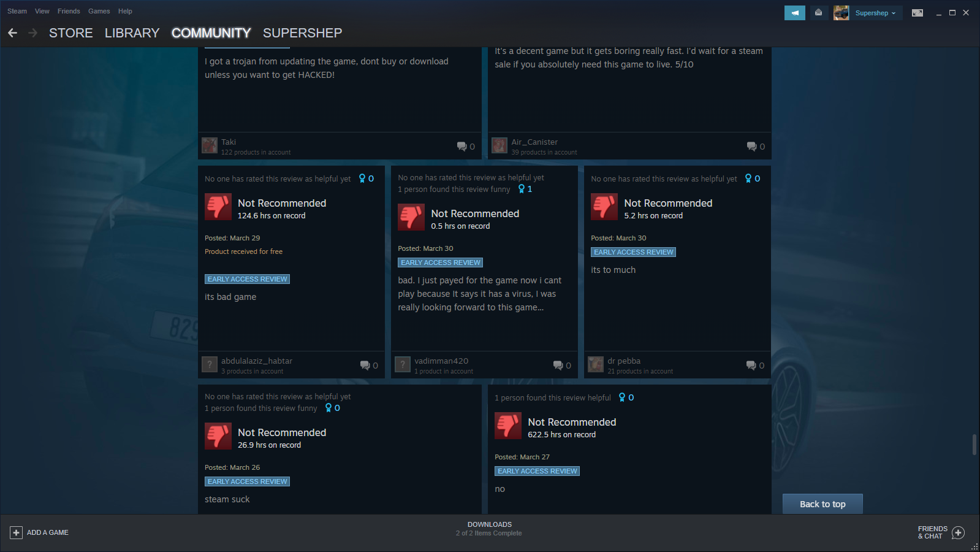Image resolution: width=980 pixels, height=552 pixels.
Task: Open the Games menu
Action: [99, 11]
